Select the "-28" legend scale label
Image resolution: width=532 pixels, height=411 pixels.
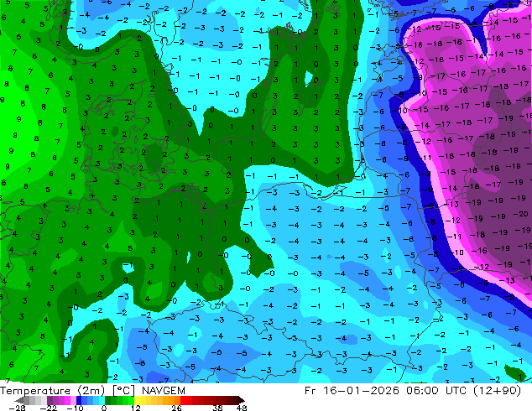click(17, 408)
